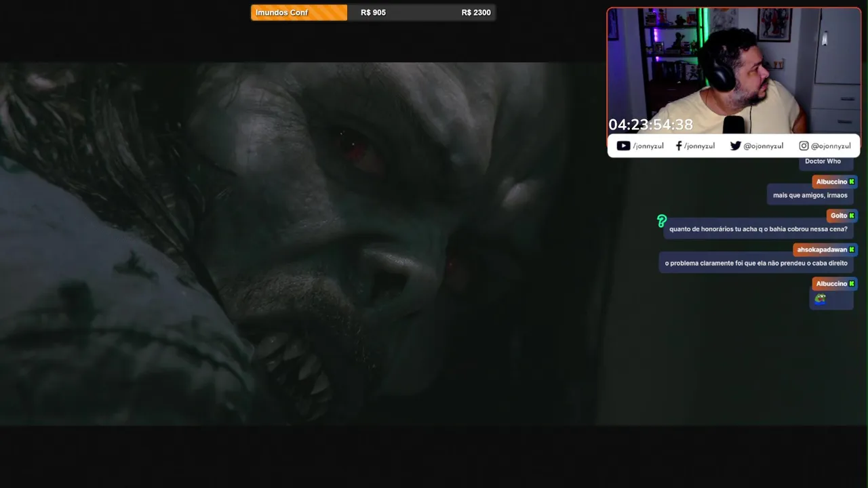Open the @ojonnyzul handle next to the Twitter logo
The width and height of the screenshot is (868, 488).
tap(764, 146)
